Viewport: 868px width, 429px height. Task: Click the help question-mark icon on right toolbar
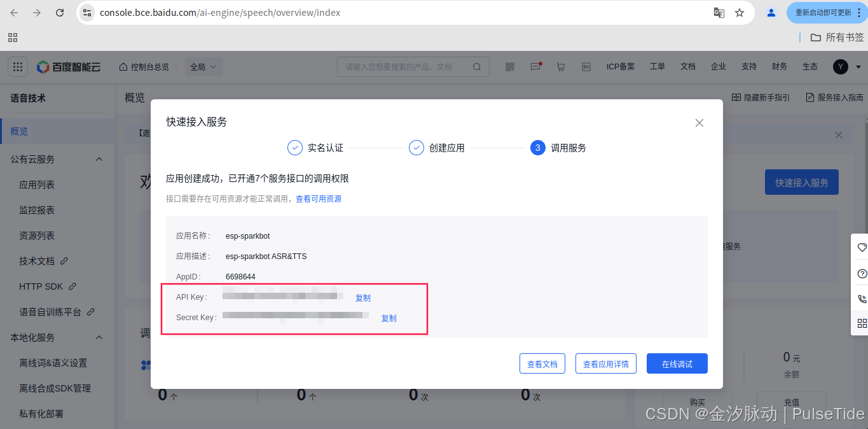tap(862, 274)
